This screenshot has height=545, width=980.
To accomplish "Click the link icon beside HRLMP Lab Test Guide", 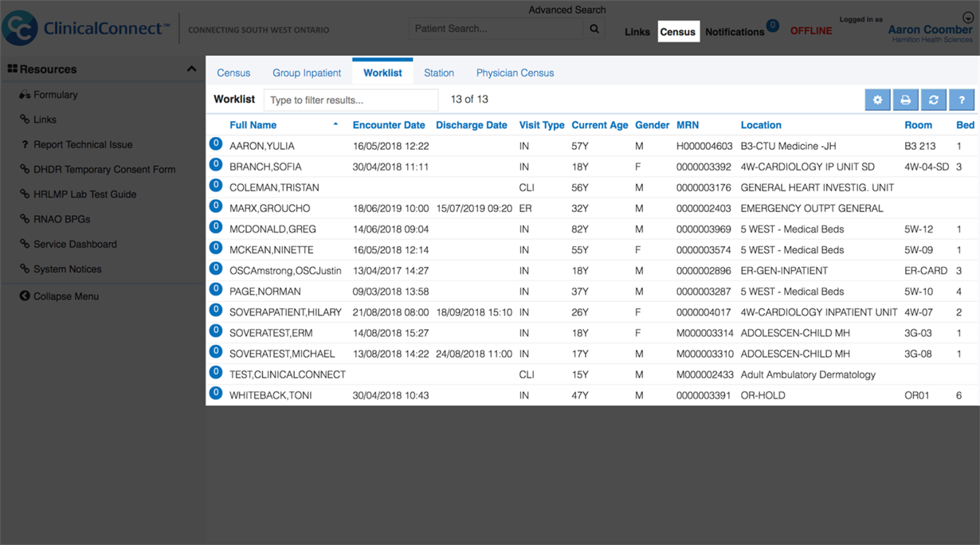I will tap(25, 194).
